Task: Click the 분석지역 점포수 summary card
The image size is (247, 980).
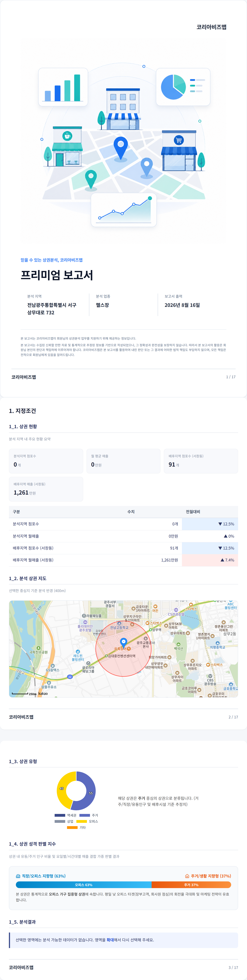Action: (46, 461)
